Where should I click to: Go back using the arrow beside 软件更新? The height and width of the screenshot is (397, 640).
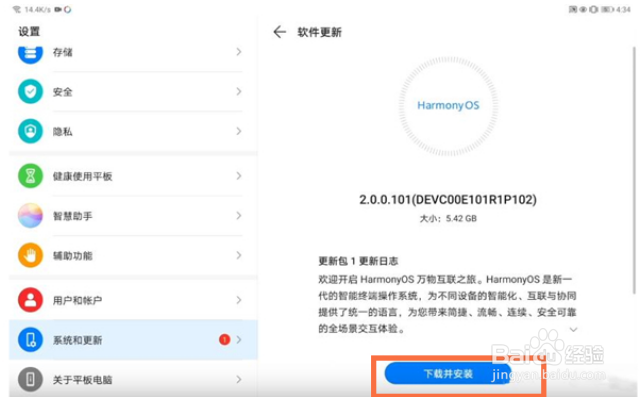(280, 32)
